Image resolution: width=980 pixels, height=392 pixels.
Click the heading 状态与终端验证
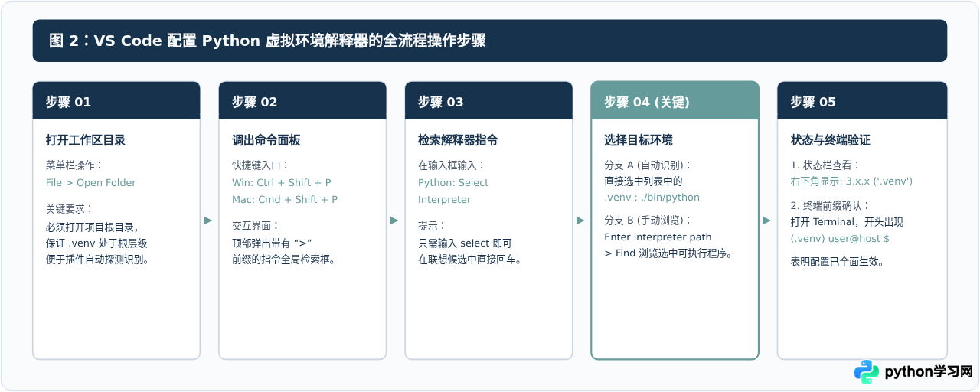pyautogui.click(x=830, y=140)
